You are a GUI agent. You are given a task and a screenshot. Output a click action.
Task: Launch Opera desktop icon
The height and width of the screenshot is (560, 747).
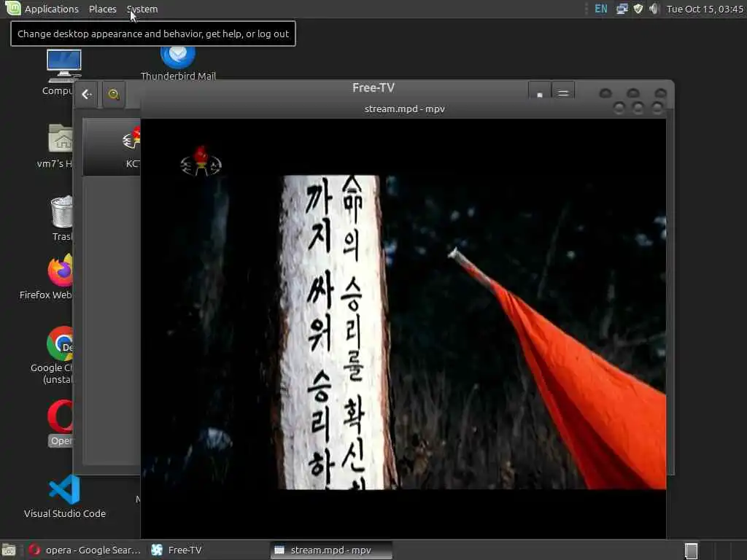[61, 423]
